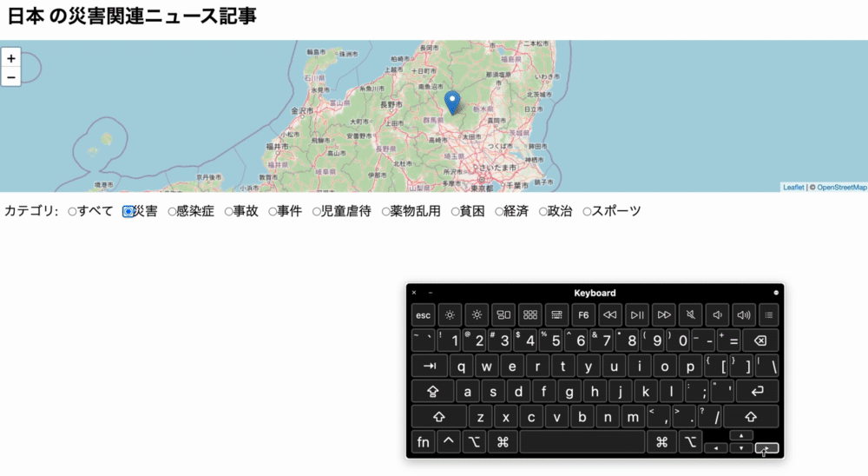868x476 pixels.
Task: Tap the semicolon colon key
Action: pyautogui.click(x=697, y=391)
